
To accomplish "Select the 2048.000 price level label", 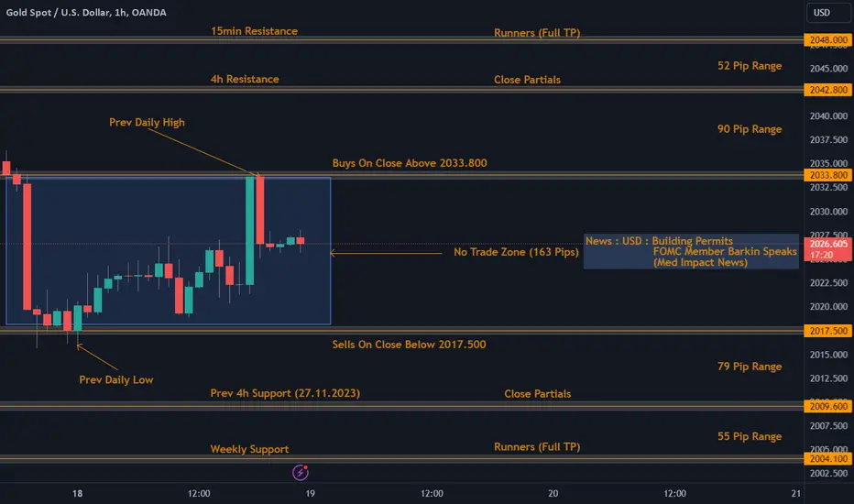I will click(828, 39).
